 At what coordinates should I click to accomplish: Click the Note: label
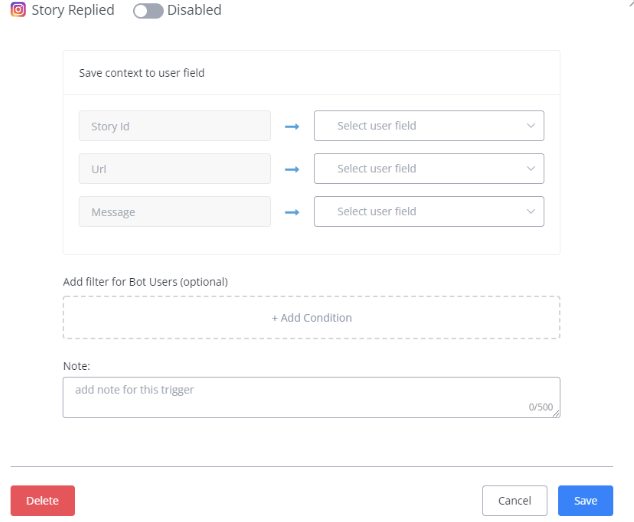coord(76,366)
